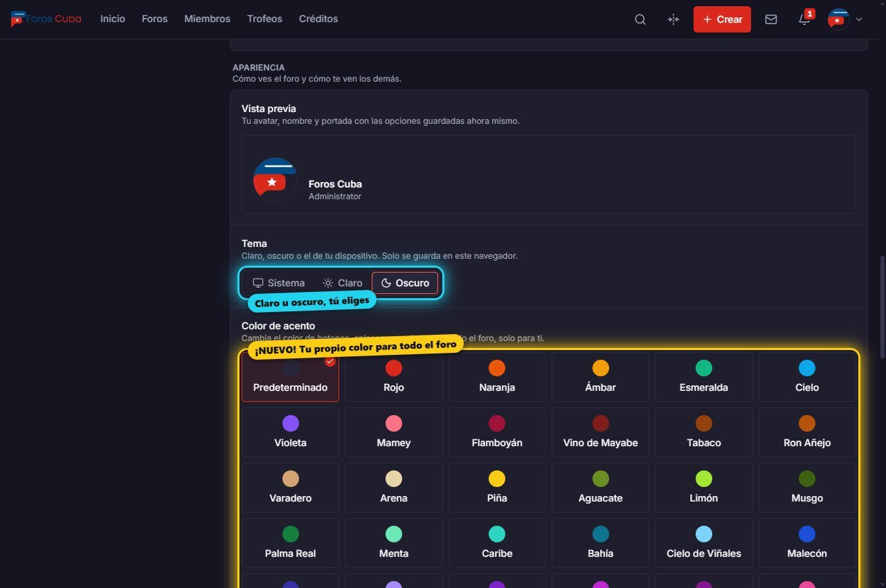This screenshot has width=886, height=588.
Task: Pick the Ron Añejo accent color
Action: point(807,432)
